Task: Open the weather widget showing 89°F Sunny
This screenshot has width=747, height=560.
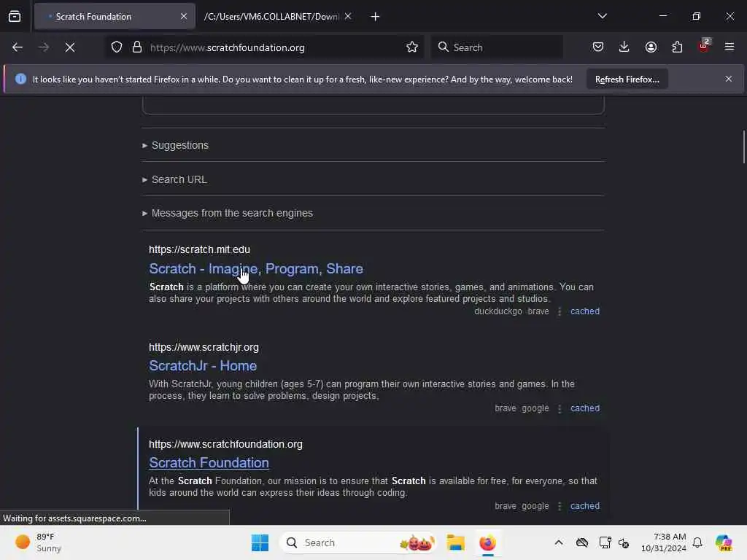Action: [39, 542]
